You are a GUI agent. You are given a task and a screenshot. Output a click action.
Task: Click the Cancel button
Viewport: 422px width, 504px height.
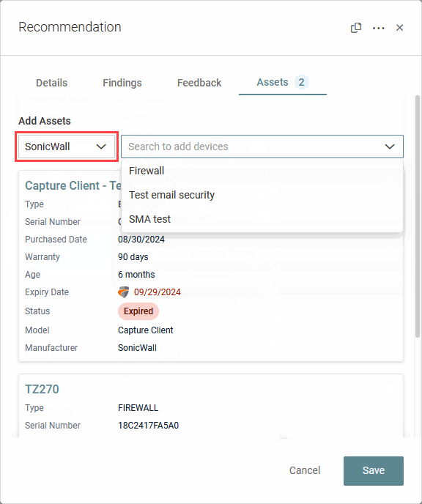pyautogui.click(x=305, y=470)
